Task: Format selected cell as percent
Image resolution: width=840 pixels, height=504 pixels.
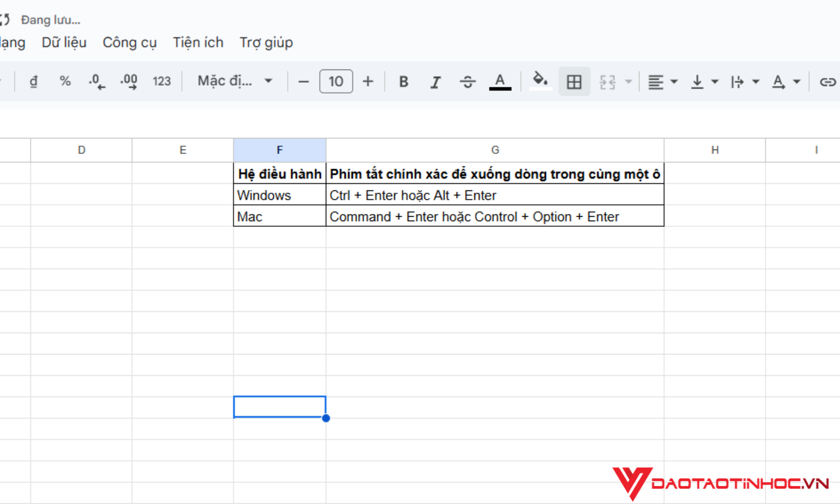Action: pyautogui.click(x=66, y=81)
